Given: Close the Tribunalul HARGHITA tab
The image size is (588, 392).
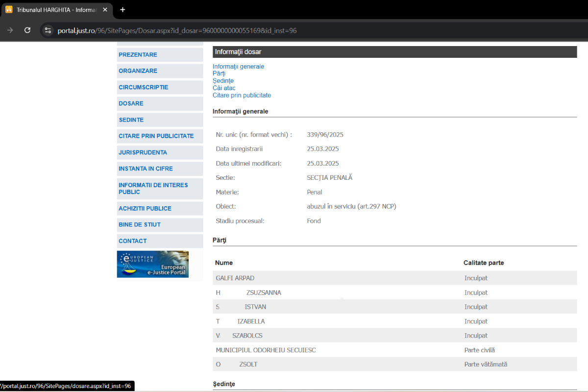Looking at the screenshot, I should pos(105,10).
